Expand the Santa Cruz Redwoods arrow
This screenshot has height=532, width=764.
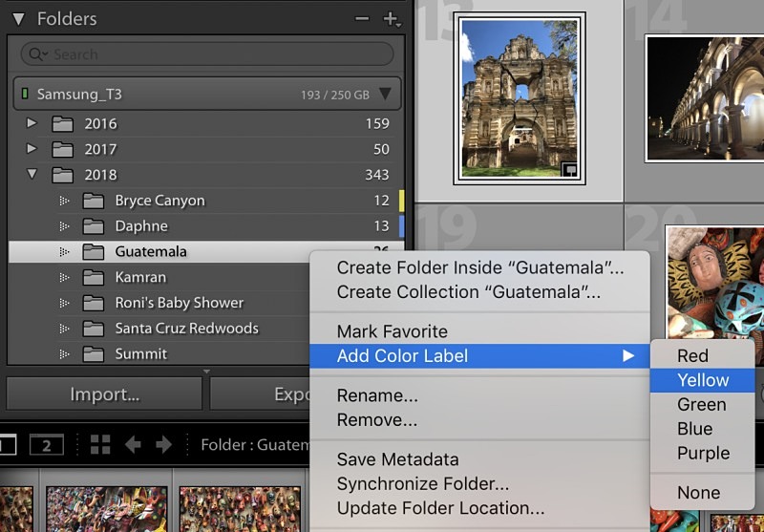pyautogui.click(x=64, y=329)
